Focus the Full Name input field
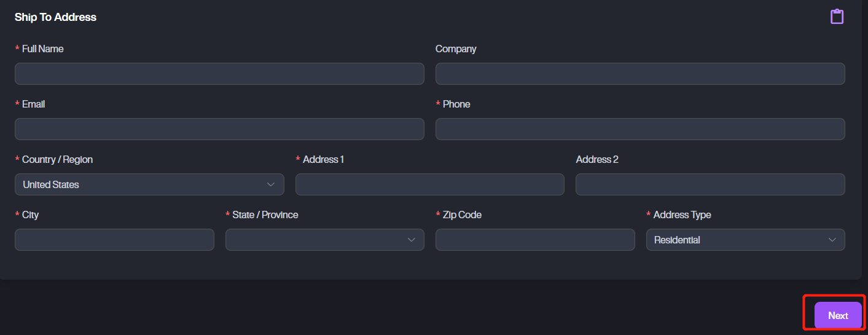Screen dimensions: 868x335 coord(219,74)
